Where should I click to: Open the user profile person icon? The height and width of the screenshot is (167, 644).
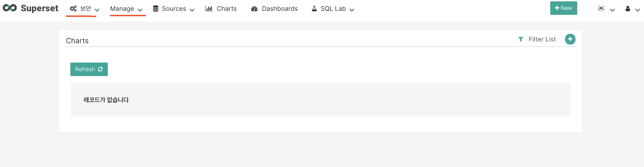point(628,8)
